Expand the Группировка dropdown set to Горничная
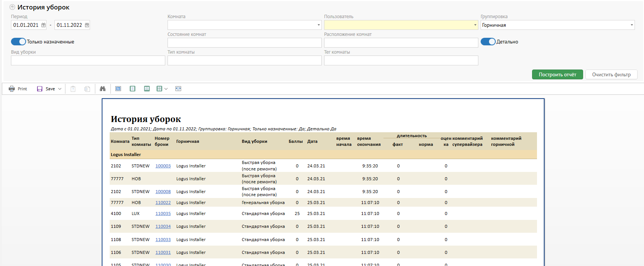Viewport: 644px width, 266px height. point(632,25)
